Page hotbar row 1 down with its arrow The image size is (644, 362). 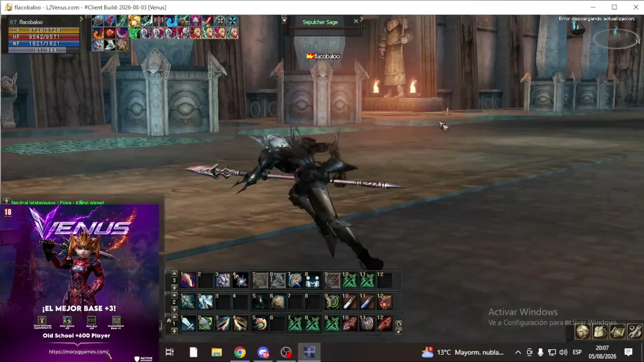(175, 330)
